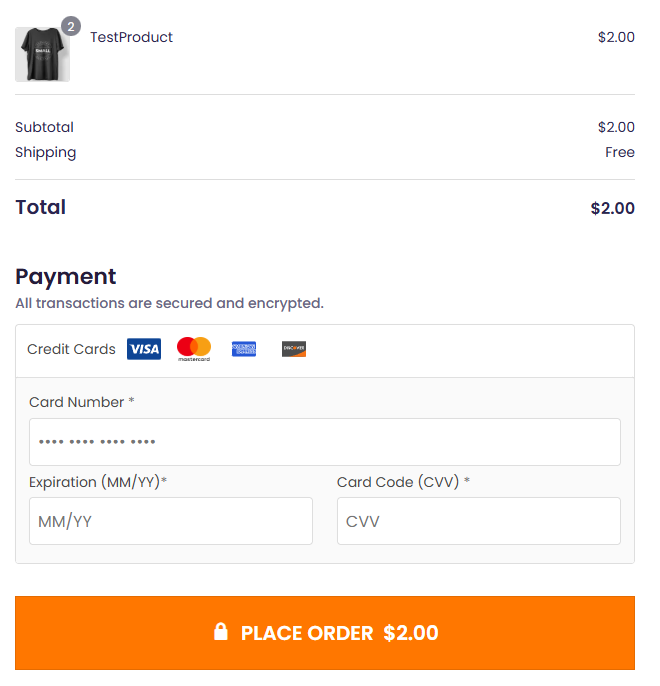Click the Expiration MM/YY field
Screen dimensions: 660x686
(170, 521)
